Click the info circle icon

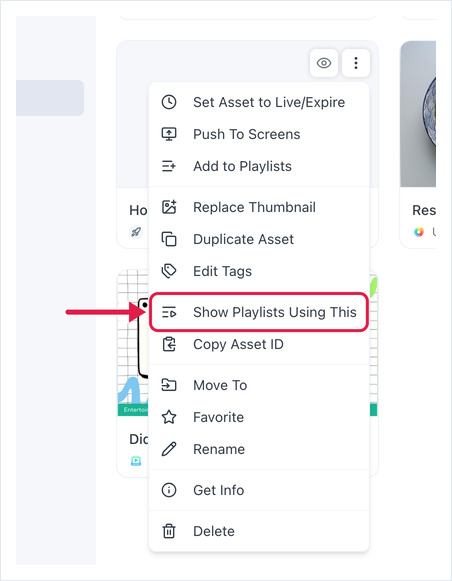169,490
